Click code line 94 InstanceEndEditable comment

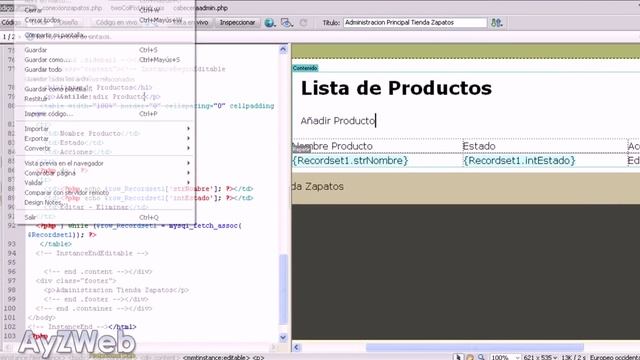92,253
